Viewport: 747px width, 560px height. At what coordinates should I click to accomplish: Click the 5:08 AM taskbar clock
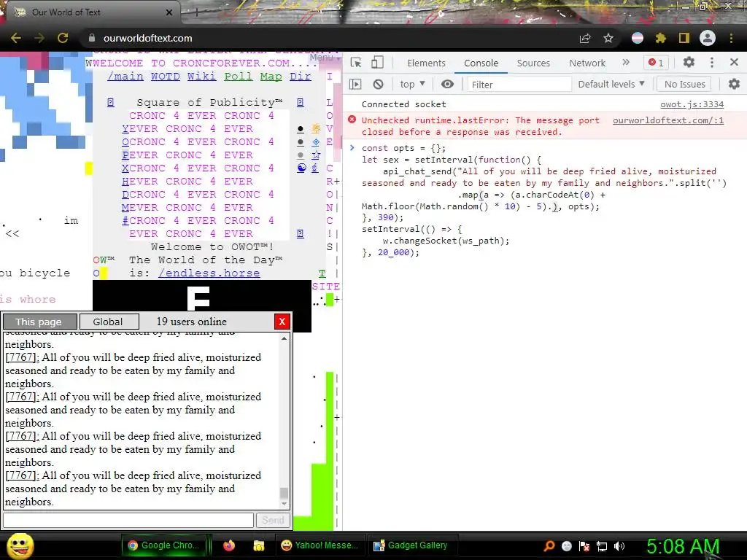682,546
